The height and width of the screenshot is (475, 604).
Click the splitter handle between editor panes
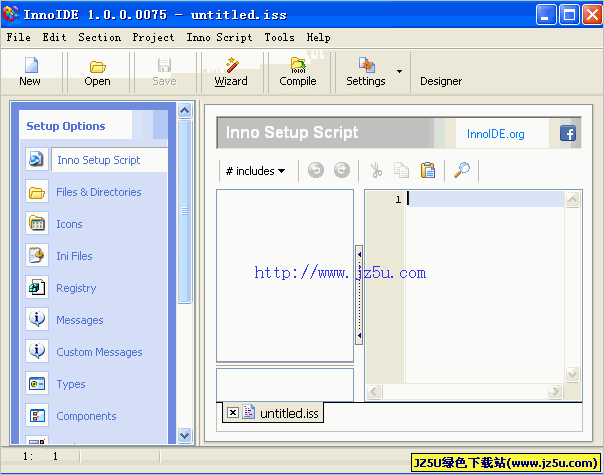pyautogui.click(x=359, y=295)
